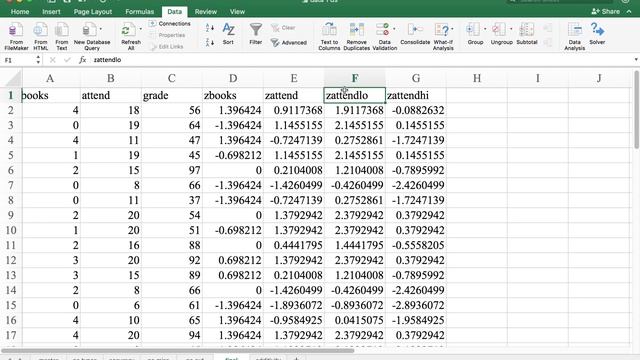This screenshot has height=360, width=640.
Task: Collapse the ribbon with the chevron
Action: point(629,11)
